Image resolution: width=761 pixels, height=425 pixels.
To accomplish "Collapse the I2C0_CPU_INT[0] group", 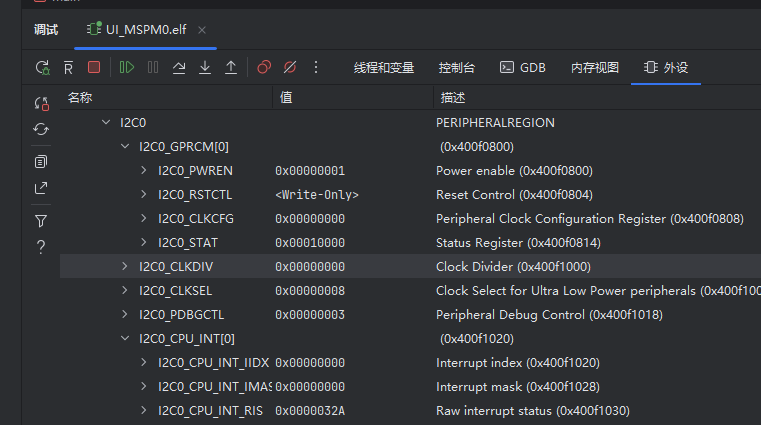I will 125,338.
